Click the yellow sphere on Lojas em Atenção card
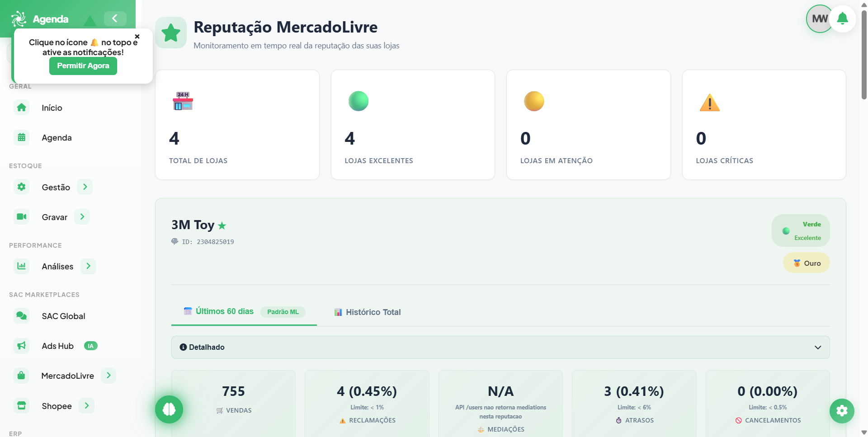 (534, 101)
